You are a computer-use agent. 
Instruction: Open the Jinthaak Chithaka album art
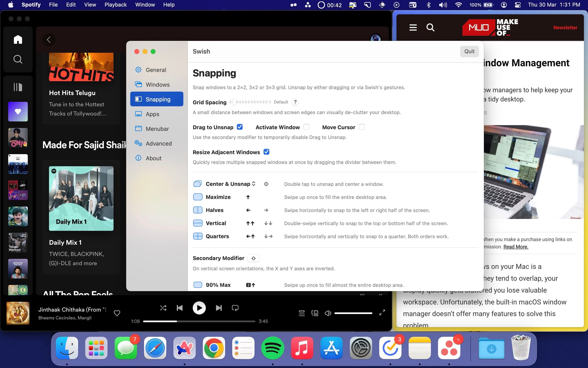coord(18,313)
